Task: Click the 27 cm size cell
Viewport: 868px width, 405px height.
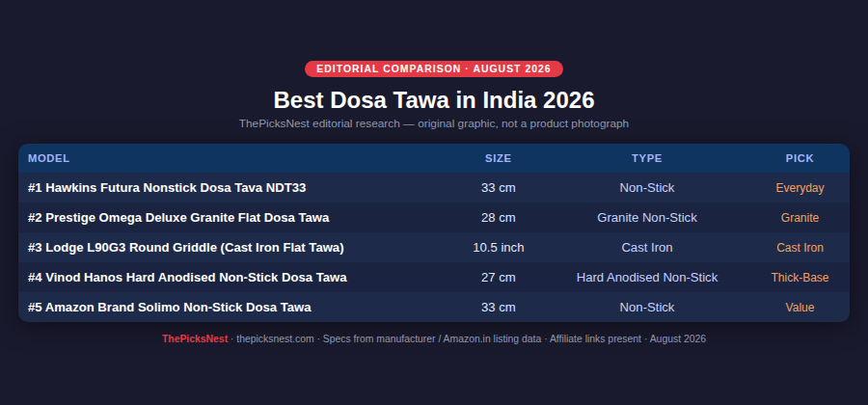Action: point(499,278)
